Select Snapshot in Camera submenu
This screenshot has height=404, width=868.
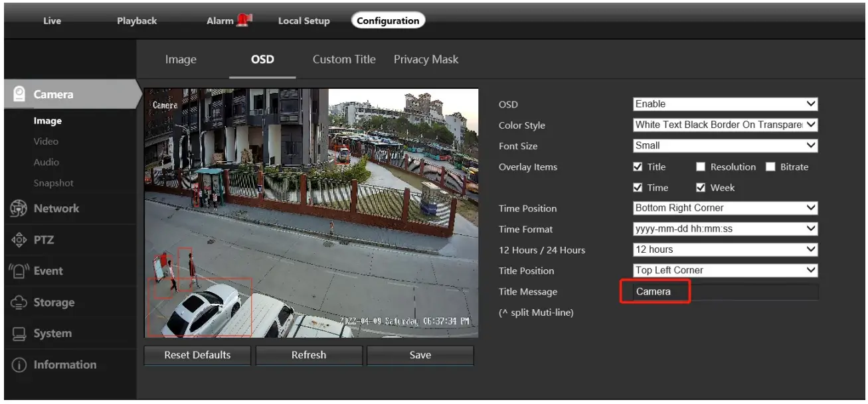(53, 183)
